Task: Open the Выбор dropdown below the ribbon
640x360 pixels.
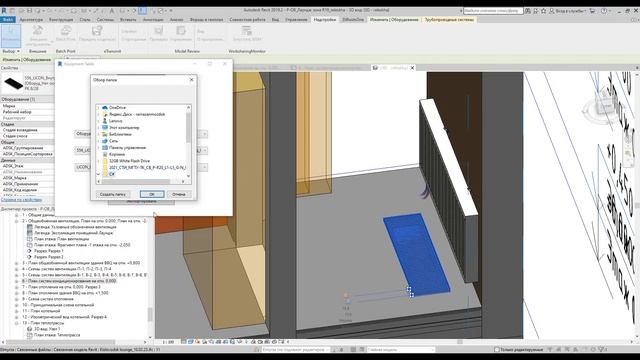Action: 11,51
